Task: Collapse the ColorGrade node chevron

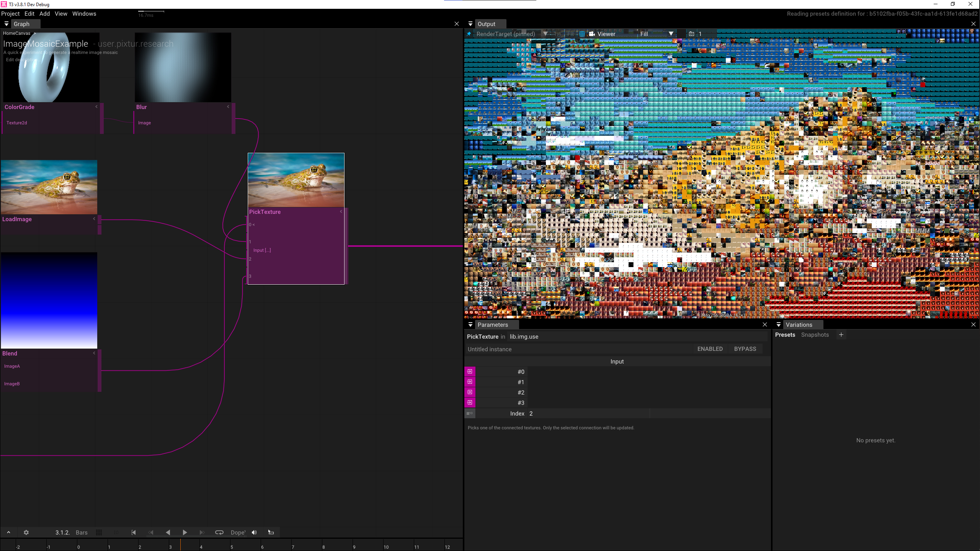Action: click(96, 107)
